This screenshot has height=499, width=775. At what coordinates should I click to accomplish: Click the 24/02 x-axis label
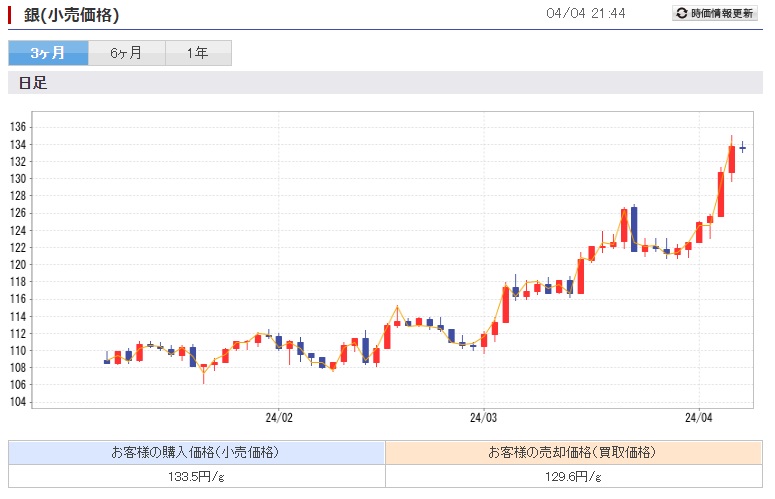point(279,418)
